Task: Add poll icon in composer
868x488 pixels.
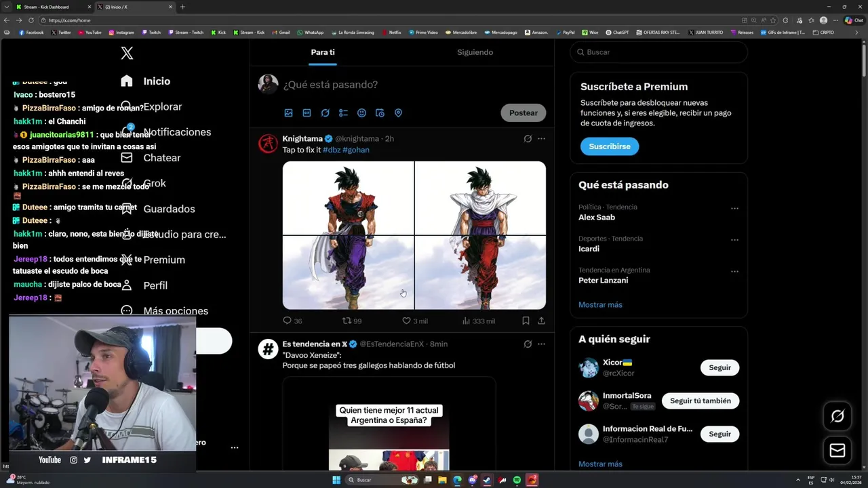Action: click(x=343, y=113)
